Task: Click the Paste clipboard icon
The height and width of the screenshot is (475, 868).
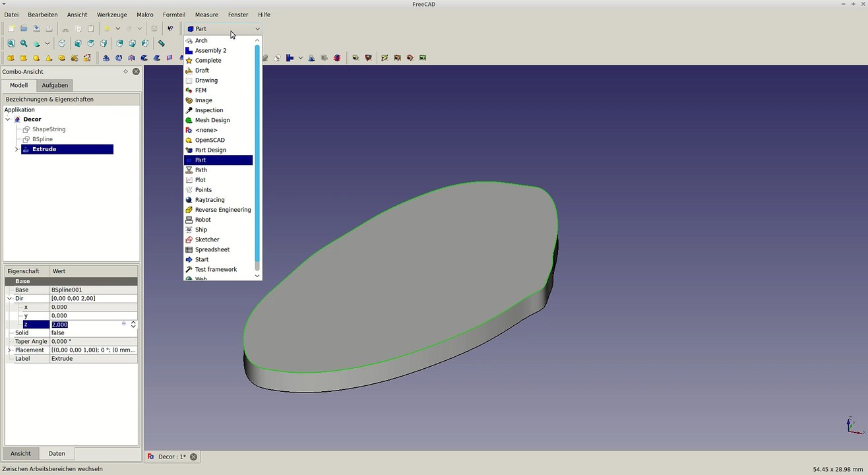Action: 90,28
